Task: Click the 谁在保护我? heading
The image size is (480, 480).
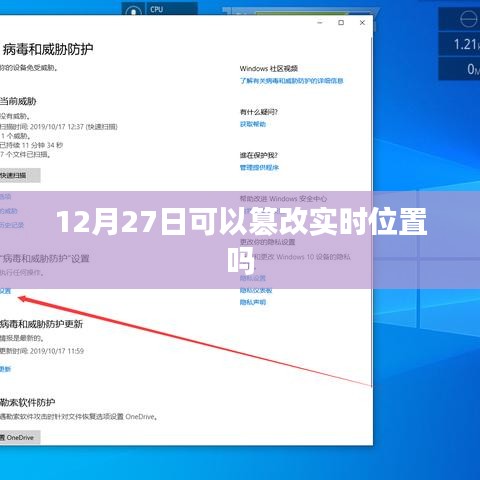Action: (x=259, y=155)
